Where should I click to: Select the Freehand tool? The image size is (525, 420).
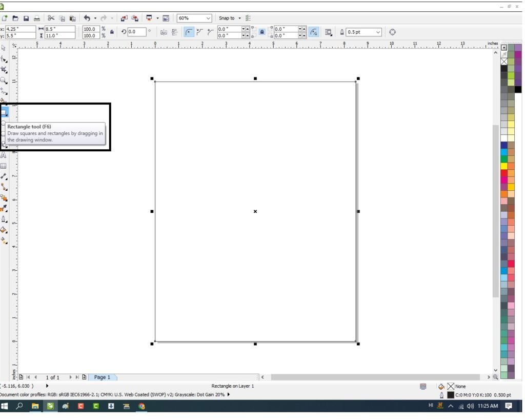[4, 91]
